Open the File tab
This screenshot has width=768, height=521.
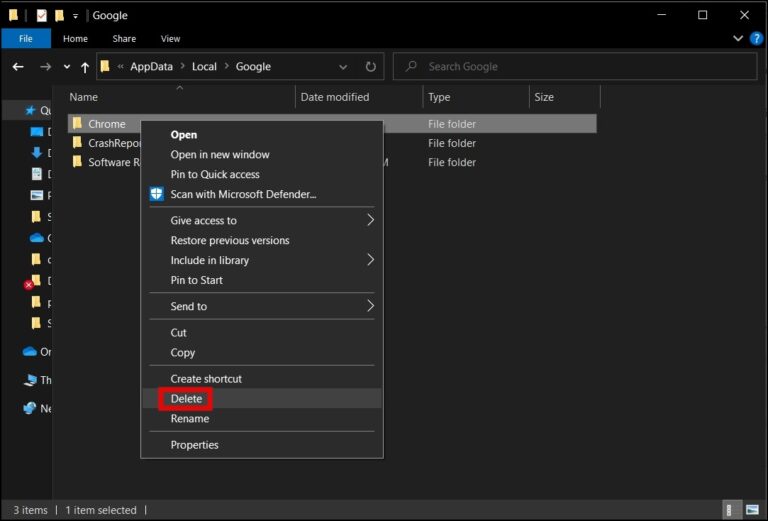coord(26,39)
